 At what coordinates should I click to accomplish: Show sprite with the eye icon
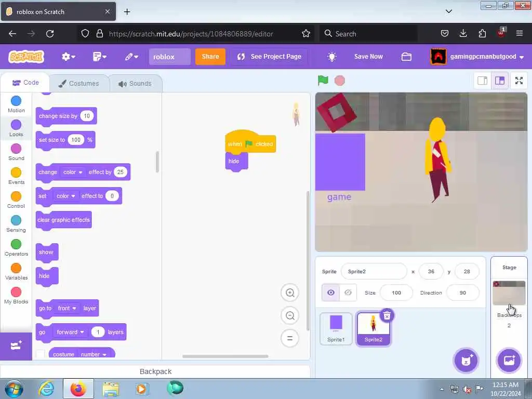pyautogui.click(x=331, y=292)
